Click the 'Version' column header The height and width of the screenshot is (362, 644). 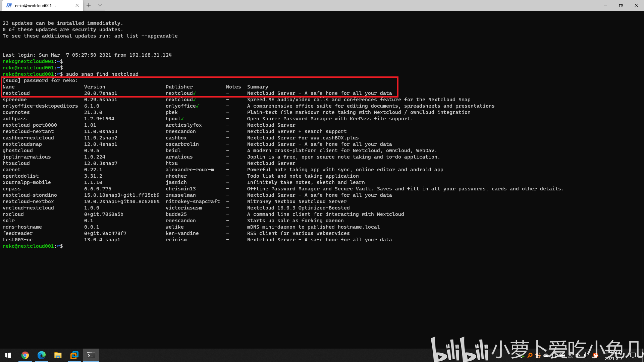95,87
